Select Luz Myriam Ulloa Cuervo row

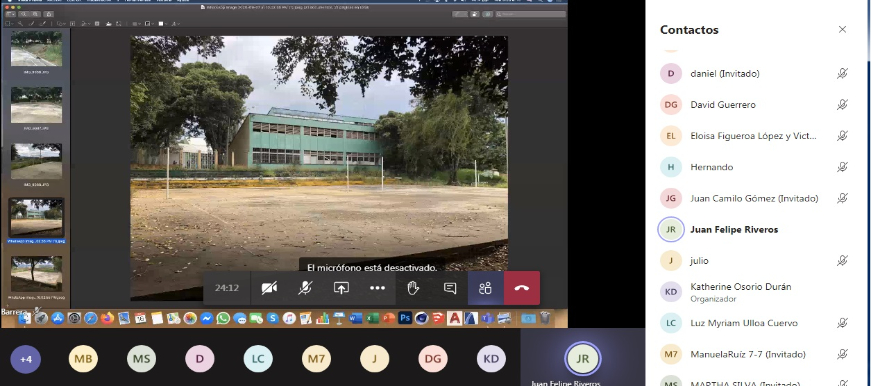(755, 323)
